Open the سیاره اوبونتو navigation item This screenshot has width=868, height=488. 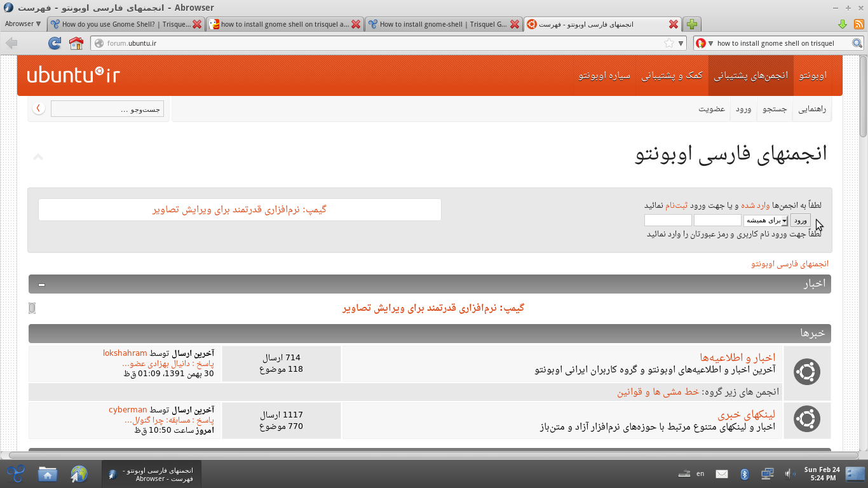click(x=604, y=76)
